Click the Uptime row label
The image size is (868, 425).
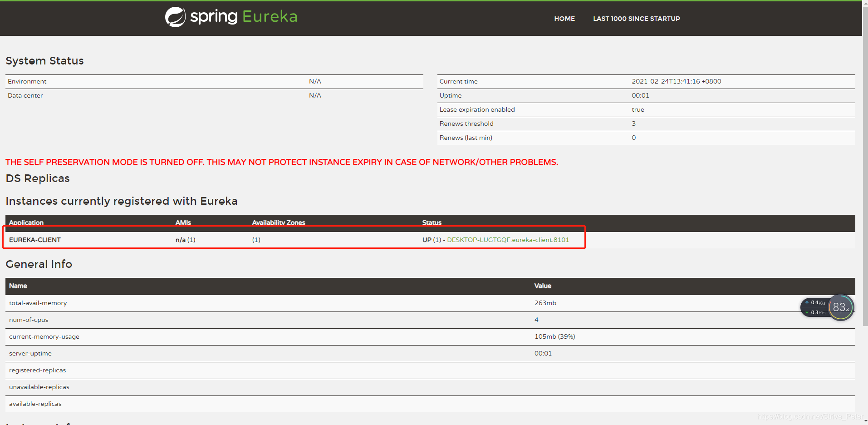pyautogui.click(x=451, y=95)
